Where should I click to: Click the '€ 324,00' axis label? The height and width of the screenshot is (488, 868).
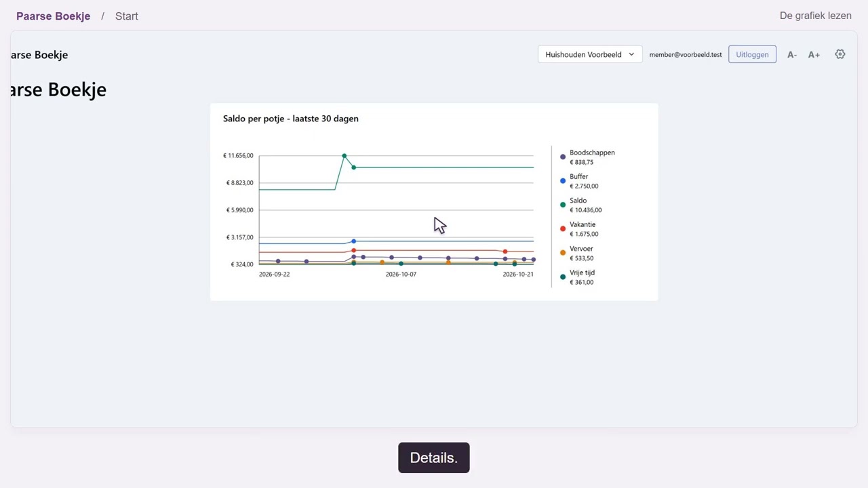pos(242,264)
